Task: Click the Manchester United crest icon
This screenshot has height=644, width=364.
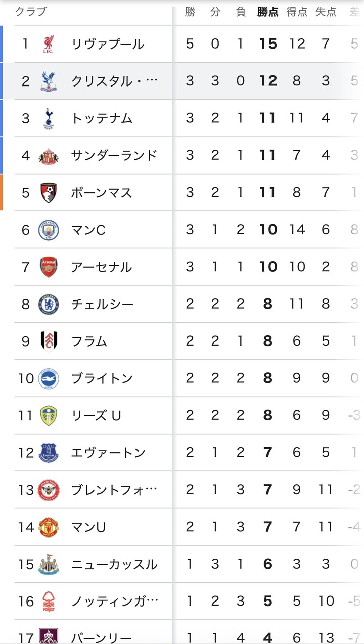Action: tap(49, 527)
